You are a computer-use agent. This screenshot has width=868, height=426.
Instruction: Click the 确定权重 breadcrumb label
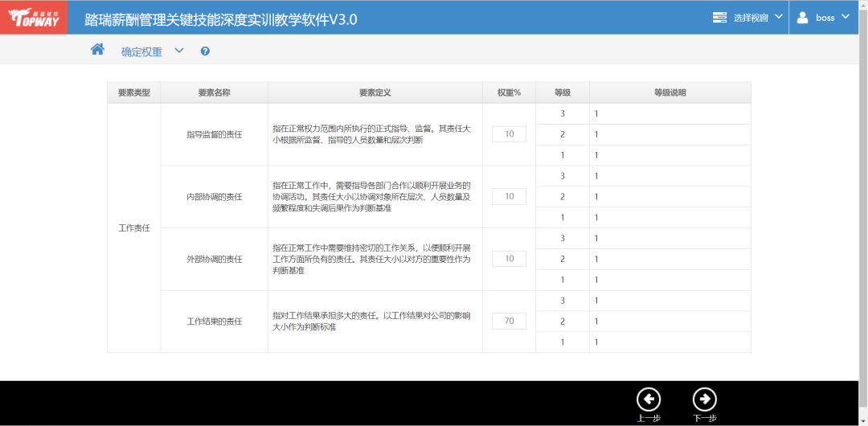click(x=141, y=51)
